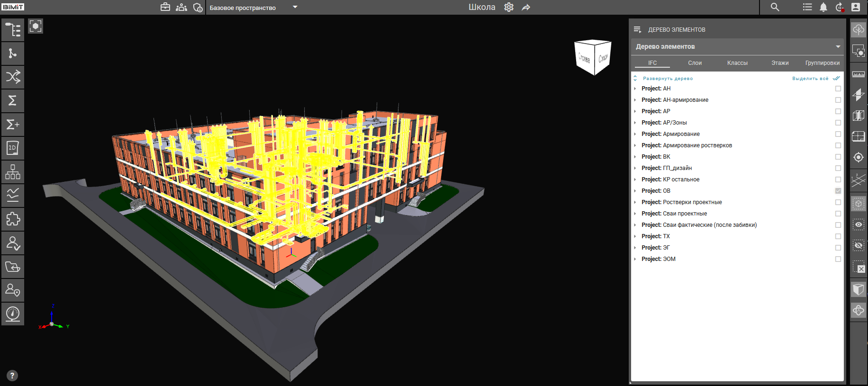This screenshot has width=868, height=386.
Task: Uncheck the Project: ОВ checkbox
Action: (x=838, y=191)
